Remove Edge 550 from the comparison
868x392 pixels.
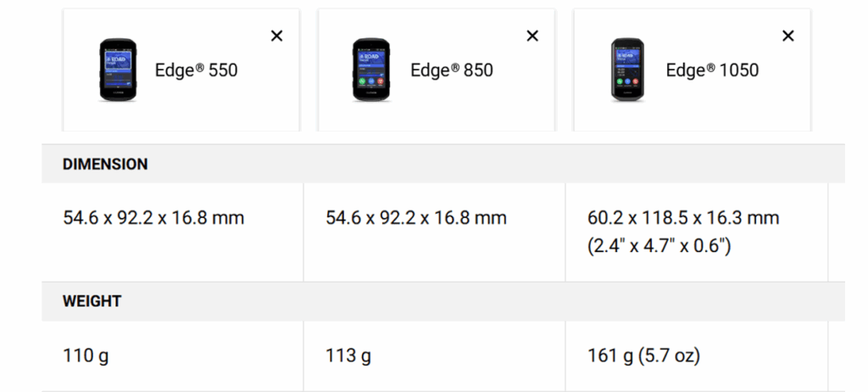coord(276,36)
